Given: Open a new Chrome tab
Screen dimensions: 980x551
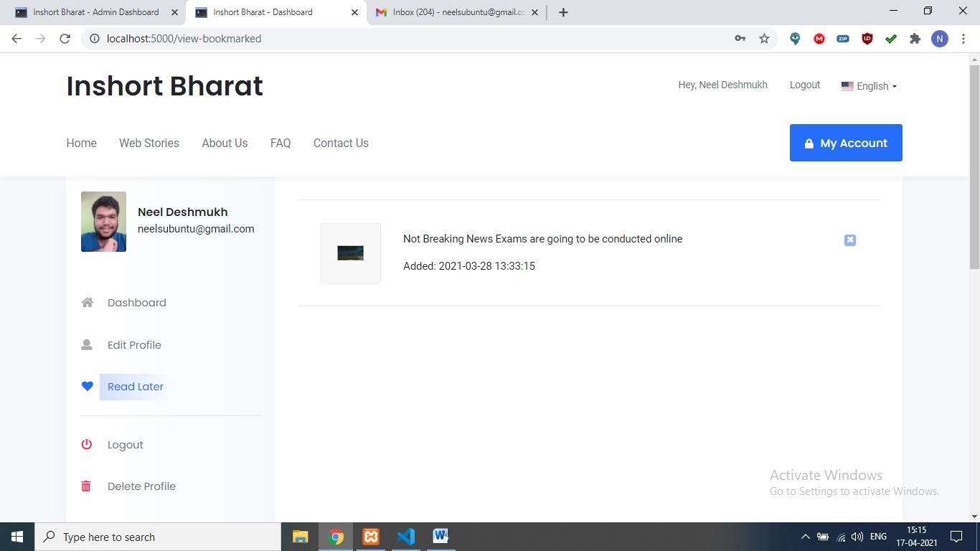Looking at the screenshot, I should [x=563, y=12].
